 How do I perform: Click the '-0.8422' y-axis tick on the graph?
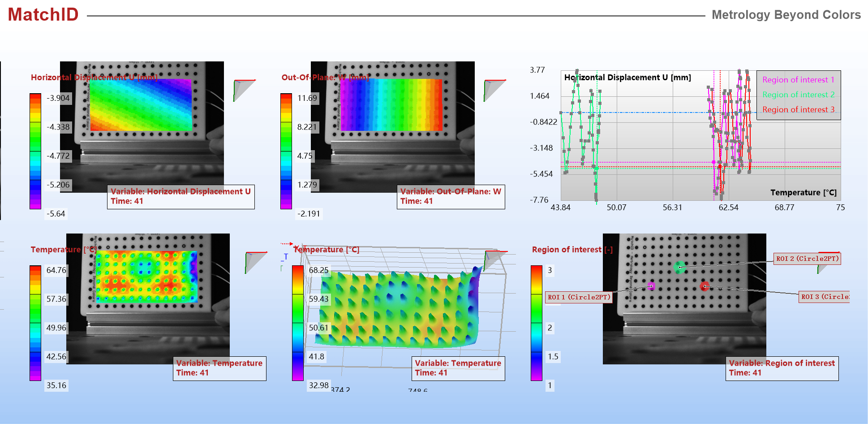(x=544, y=122)
